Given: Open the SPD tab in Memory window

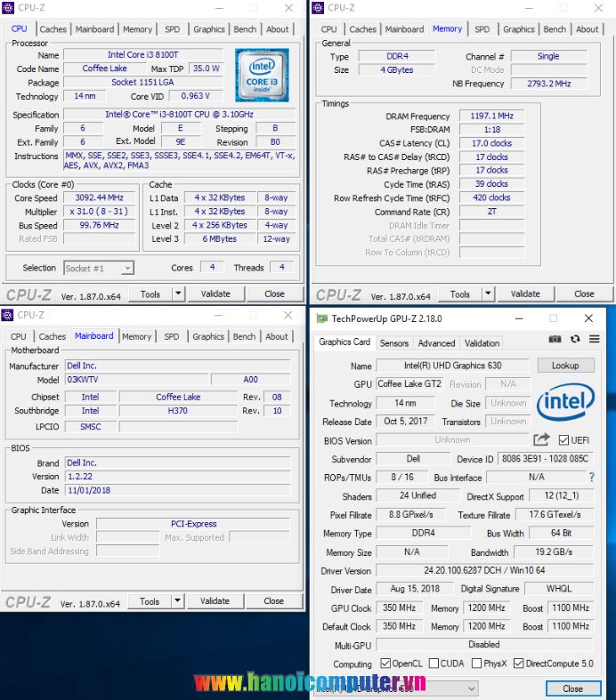Looking at the screenshot, I should click(482, 29).
